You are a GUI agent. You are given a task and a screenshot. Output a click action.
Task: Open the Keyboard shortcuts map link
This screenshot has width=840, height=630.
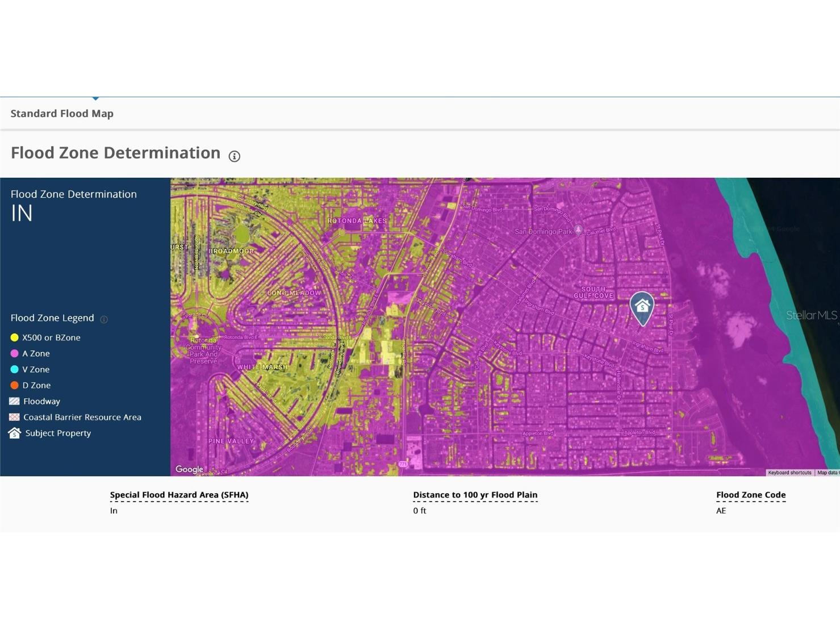tap(789, 473)
